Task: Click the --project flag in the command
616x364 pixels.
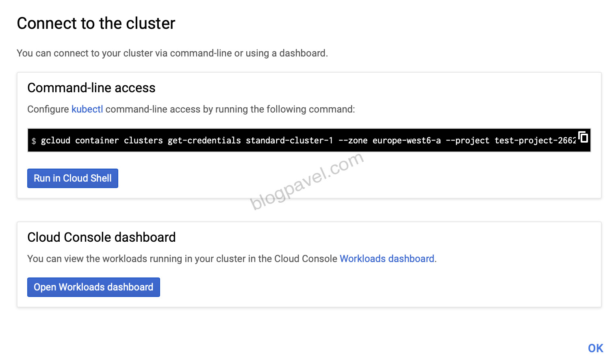Action: pos(467,141)
